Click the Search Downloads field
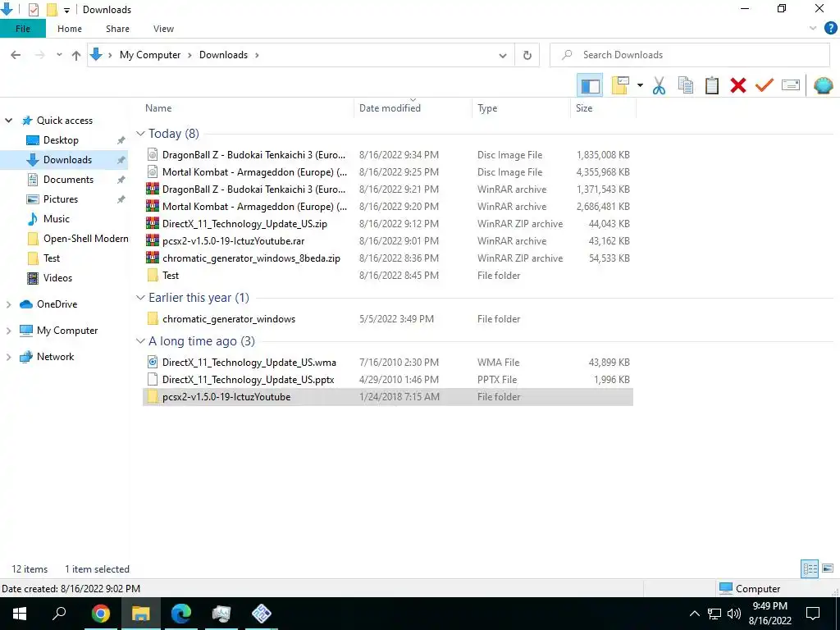Screen dimensions: 840x630 pos(689,55)
